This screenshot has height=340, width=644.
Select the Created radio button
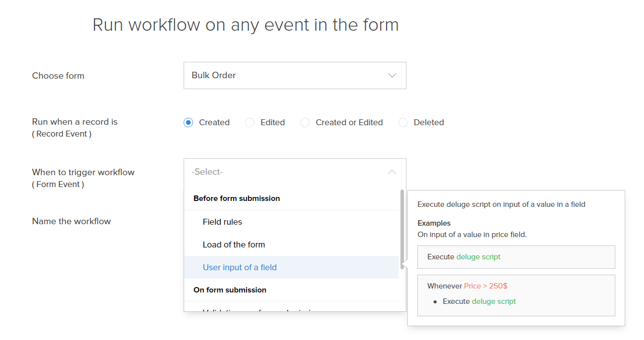(x=188, y=122)
